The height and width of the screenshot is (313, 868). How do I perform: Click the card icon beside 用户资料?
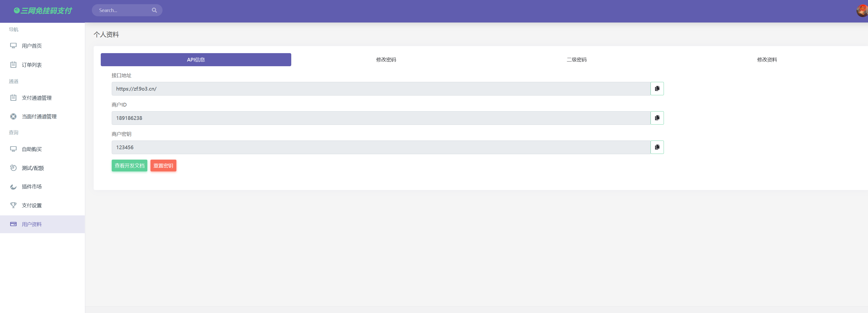click(14, 224)
